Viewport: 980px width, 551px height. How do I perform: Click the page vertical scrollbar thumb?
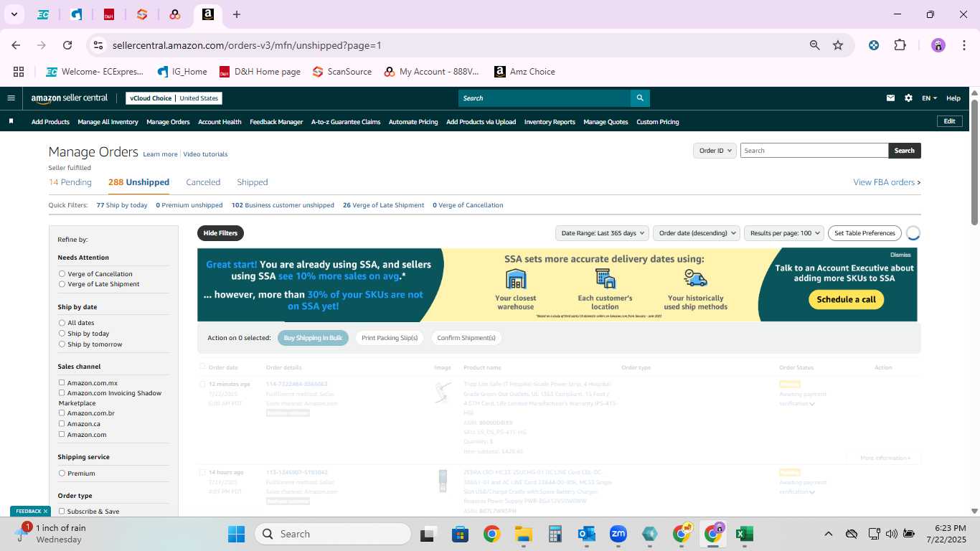(974, 161)
